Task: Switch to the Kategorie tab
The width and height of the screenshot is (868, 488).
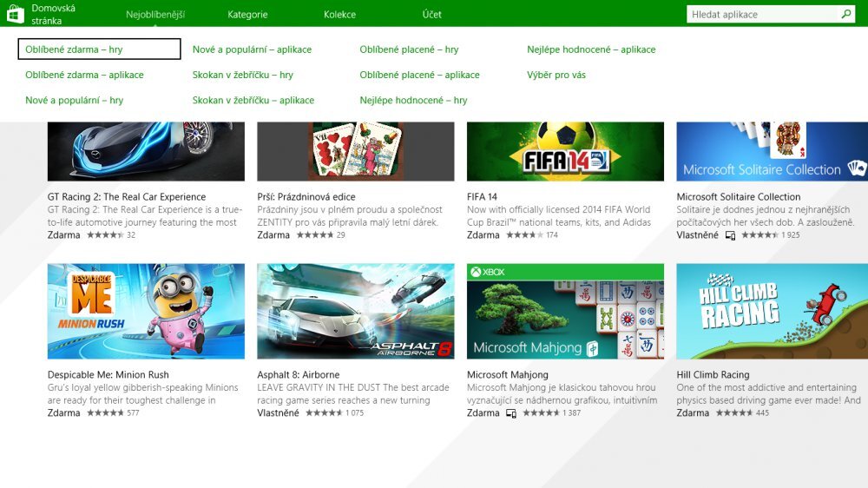Action: tap(247, 15)
